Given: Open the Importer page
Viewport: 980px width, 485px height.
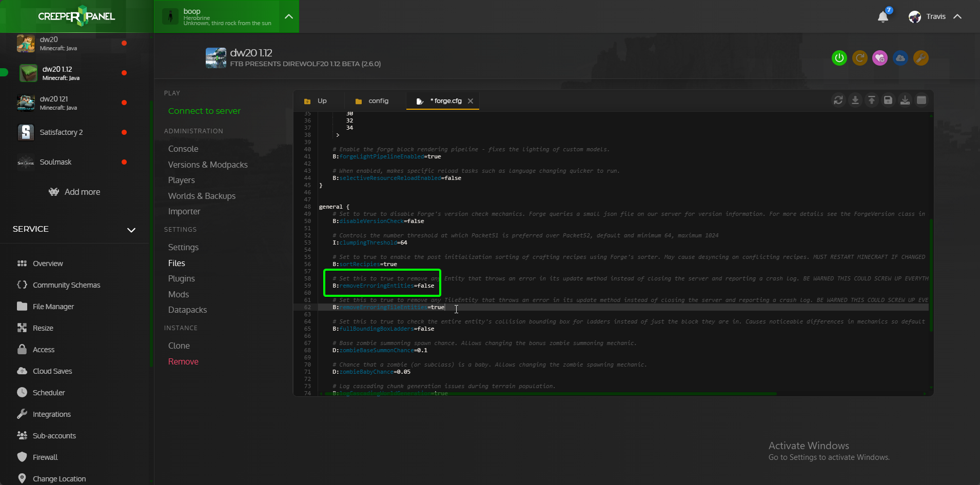Looking at the screenshot, I should [x=184, y=211].
